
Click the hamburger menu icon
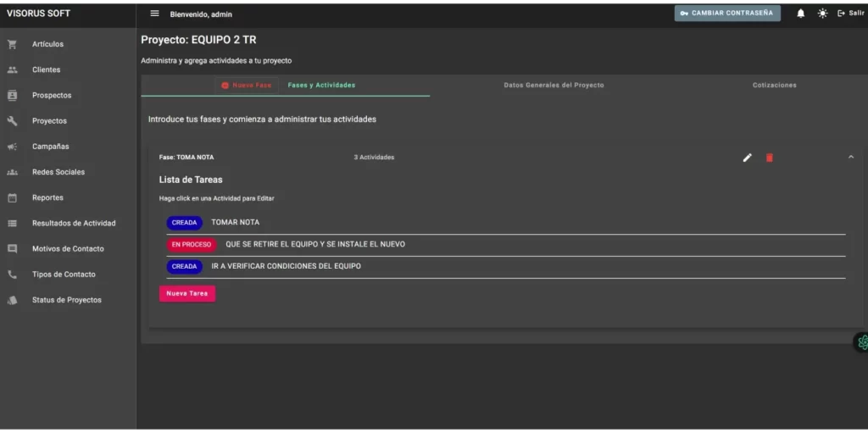click(x=154, y=14)
